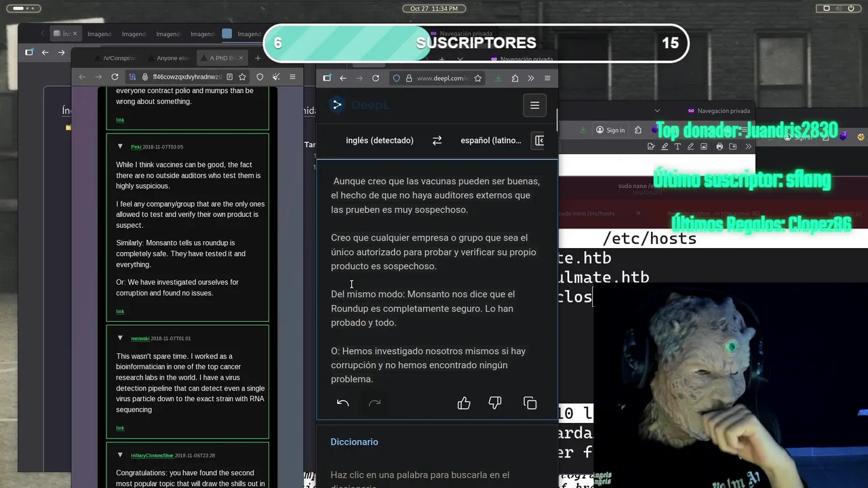Toggle sidebar in the rearmost browser window
This screenshot has height=488, width=868.
(29, 52)
